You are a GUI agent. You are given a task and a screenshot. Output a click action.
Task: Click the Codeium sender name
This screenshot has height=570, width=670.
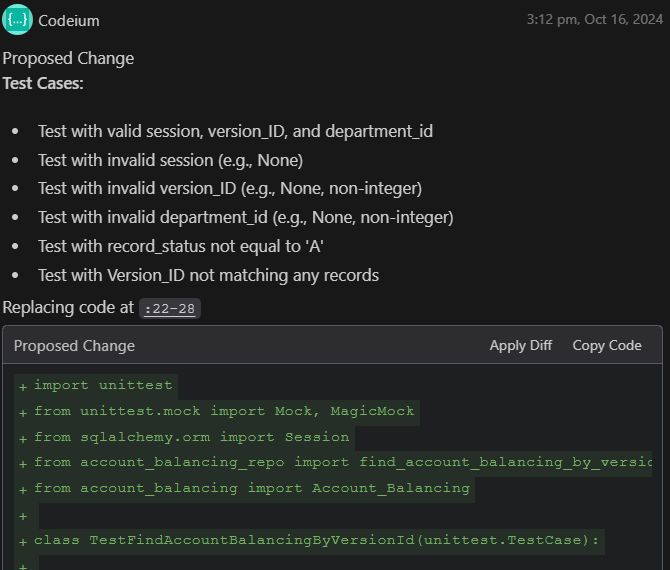pyautogui.click(x=69, y=20)
